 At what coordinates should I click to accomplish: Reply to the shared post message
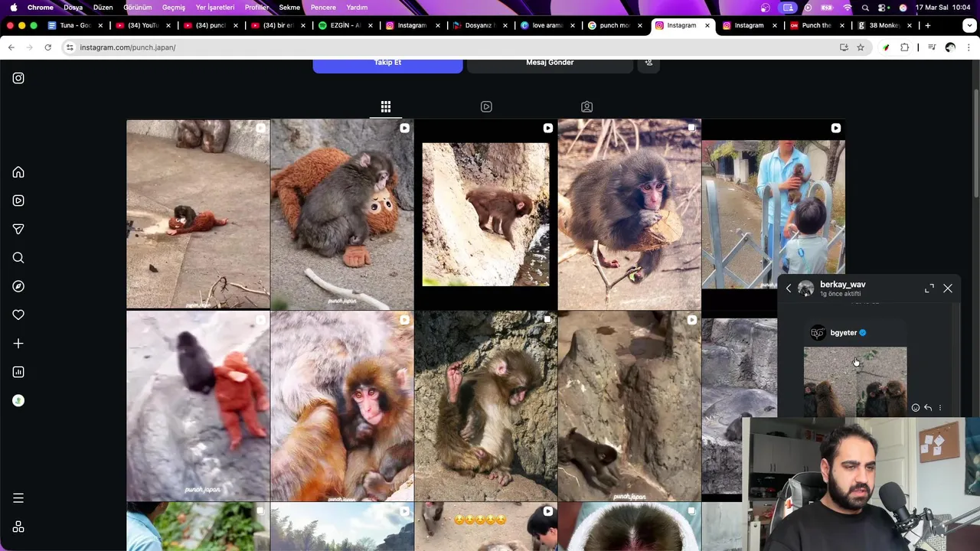[928, 408]
